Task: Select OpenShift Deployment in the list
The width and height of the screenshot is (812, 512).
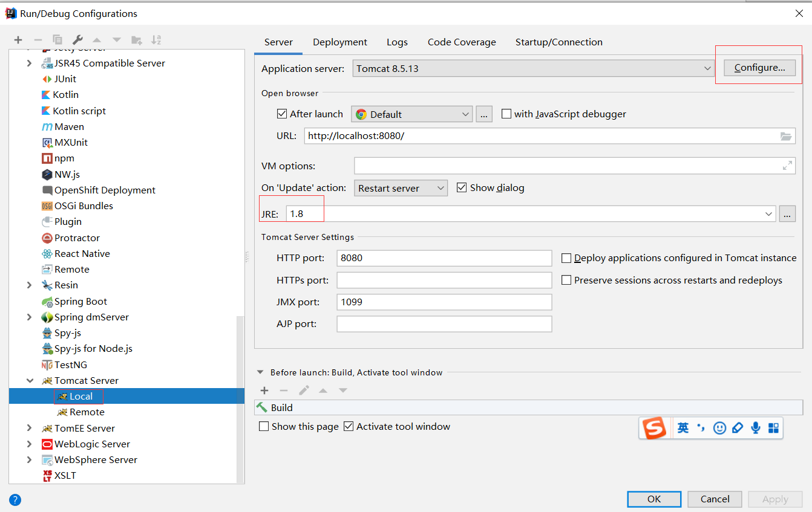Action: pos(105,190)
